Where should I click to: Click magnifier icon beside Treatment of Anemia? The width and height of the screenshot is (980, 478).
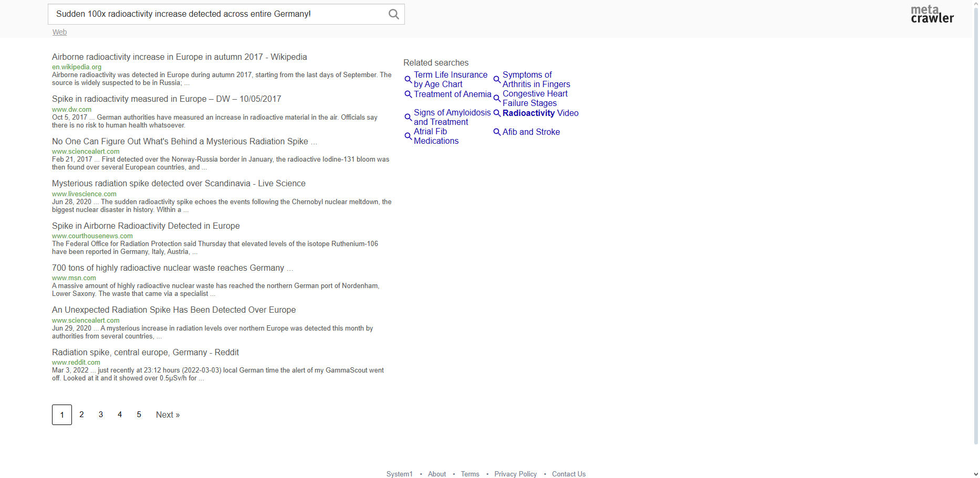[408, 94]
